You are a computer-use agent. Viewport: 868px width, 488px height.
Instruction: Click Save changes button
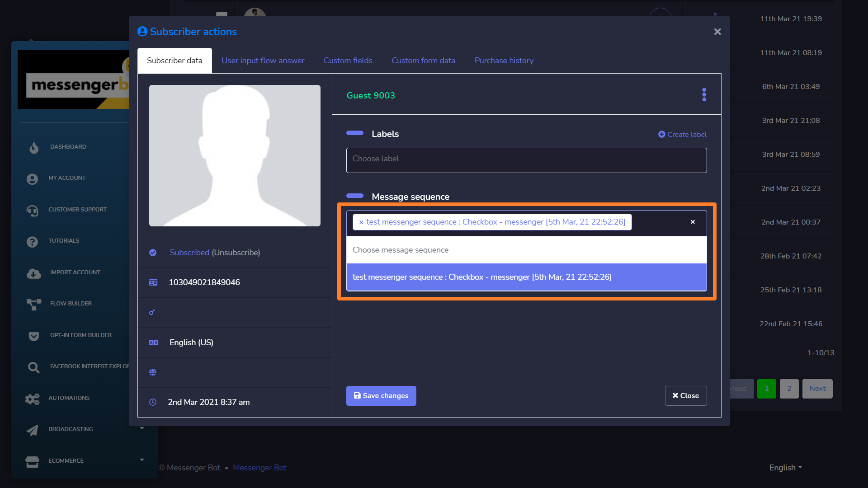point(381,396)
